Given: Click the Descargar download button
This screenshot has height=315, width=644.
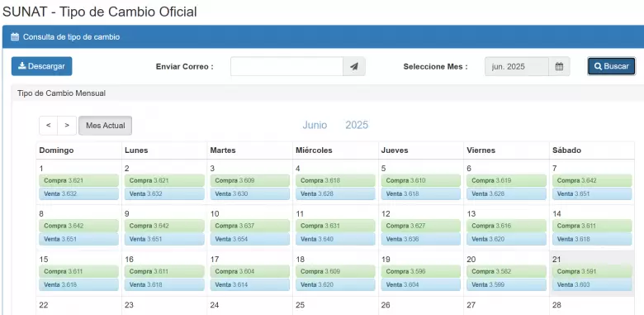Looking at the screenshot, I should pyautogui.click(x=41, y=66).
